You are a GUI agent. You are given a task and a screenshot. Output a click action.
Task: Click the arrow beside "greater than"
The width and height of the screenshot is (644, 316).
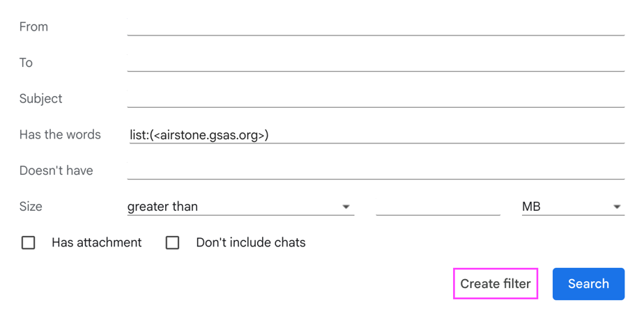(346, 207)
